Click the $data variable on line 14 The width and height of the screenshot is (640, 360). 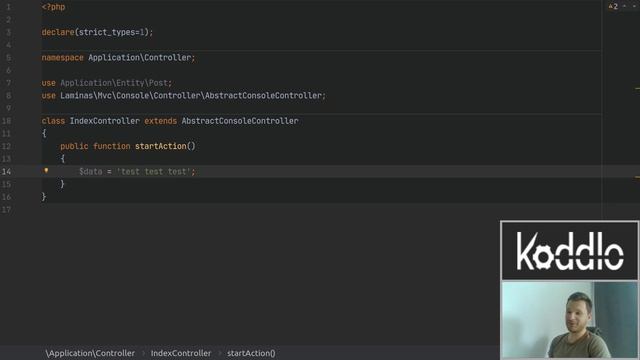tap(91, 171)
